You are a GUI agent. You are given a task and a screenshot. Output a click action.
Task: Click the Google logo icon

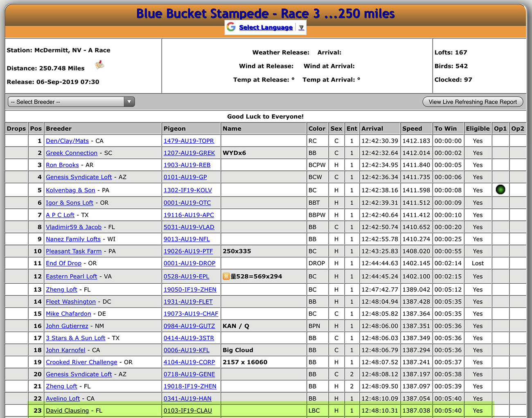(x=231, y=27)
